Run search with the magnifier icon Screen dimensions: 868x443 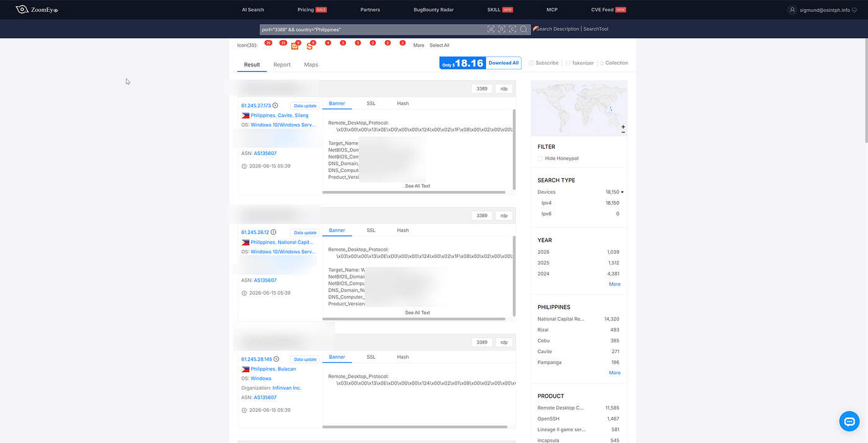point(524,29)
